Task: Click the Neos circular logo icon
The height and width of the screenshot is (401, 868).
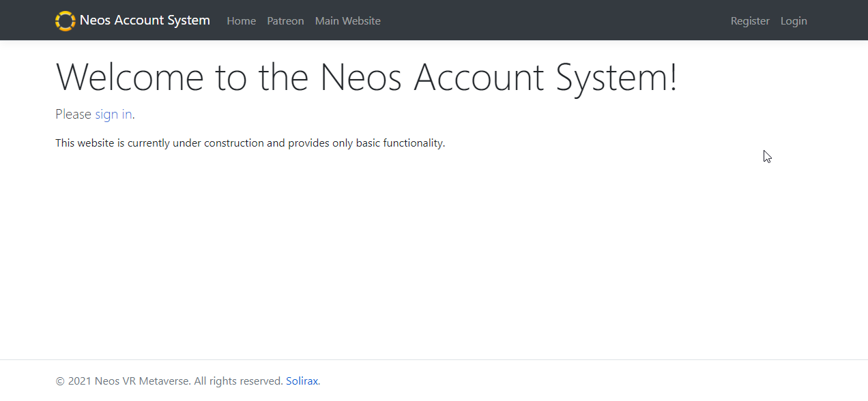Action: coord(66,20)
